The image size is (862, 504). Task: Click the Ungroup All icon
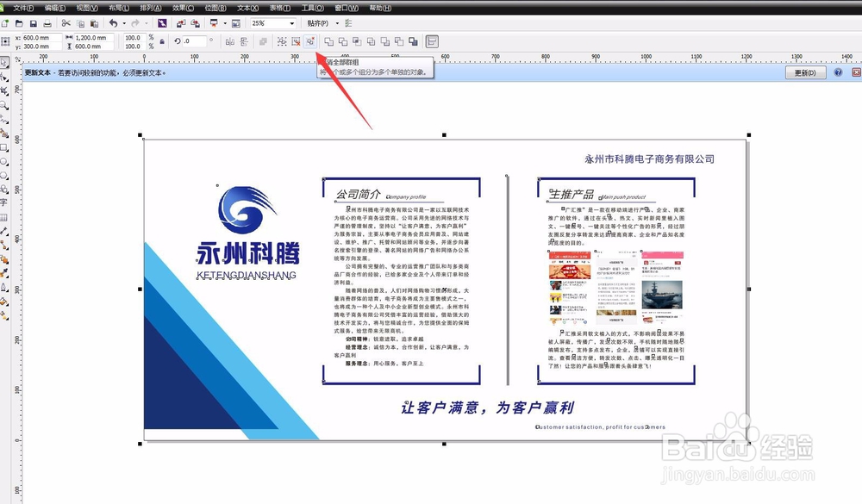[x=310, y=41]
